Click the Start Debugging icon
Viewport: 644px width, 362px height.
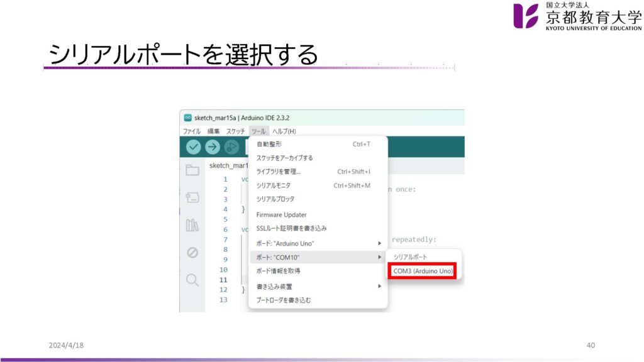(232, 147)
